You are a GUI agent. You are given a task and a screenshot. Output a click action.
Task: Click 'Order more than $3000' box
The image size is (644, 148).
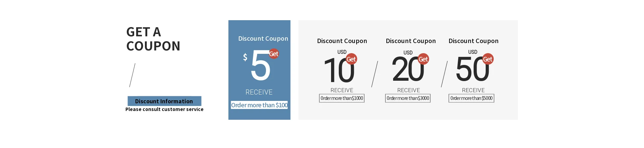[x=408, y=98]
